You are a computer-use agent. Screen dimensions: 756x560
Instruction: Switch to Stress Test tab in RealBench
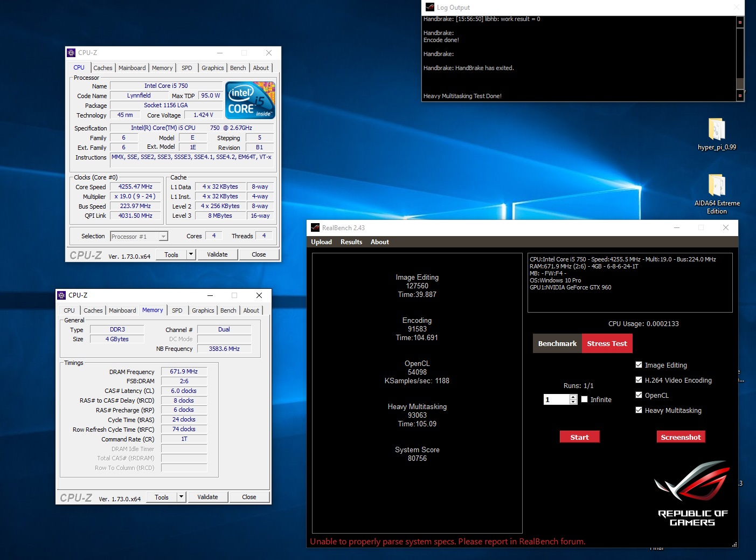(x=607, y=343)
